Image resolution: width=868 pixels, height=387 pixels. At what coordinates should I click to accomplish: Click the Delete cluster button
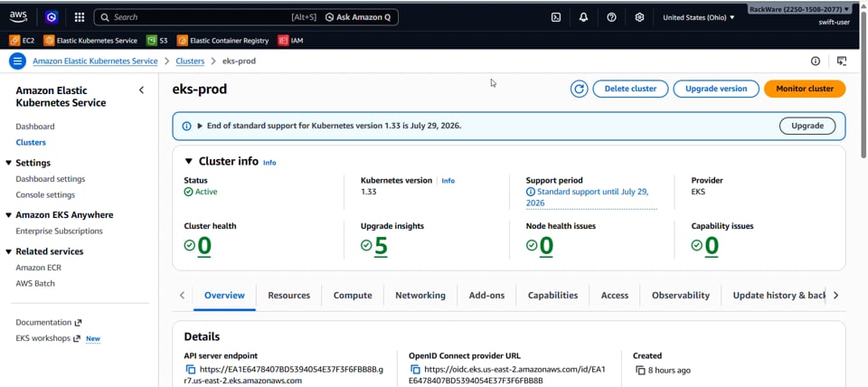click(630, 89)
